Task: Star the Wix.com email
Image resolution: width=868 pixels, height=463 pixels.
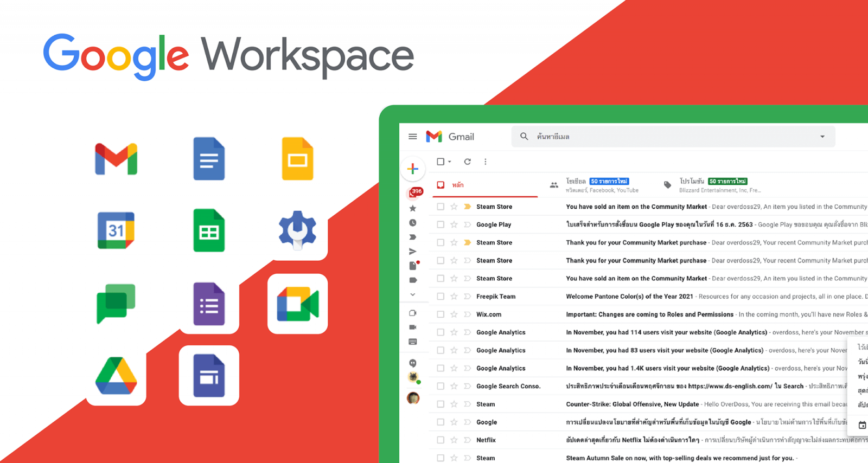Action: point(454,314)
